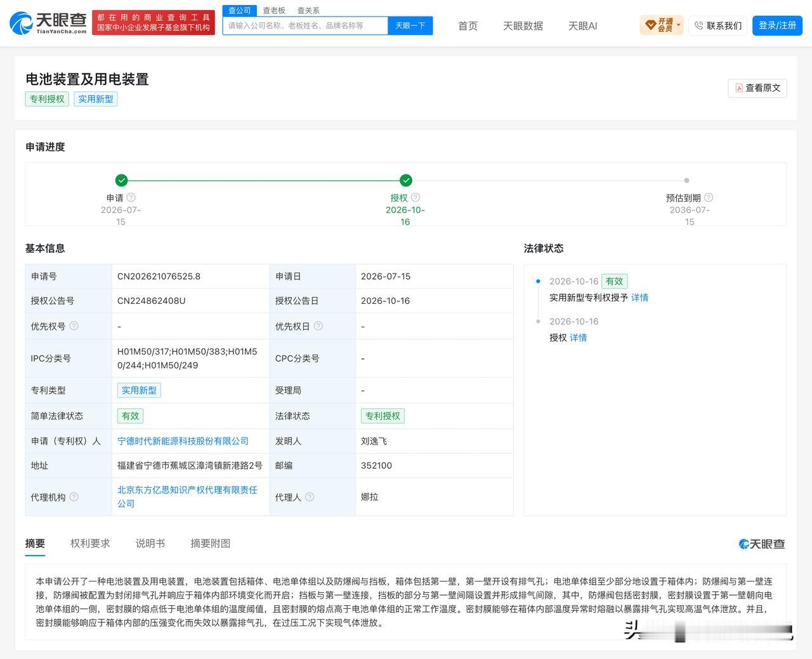Click green checkmark on 授权 progress step
This screenshot has width=812, height=659.
click(406, 180)
